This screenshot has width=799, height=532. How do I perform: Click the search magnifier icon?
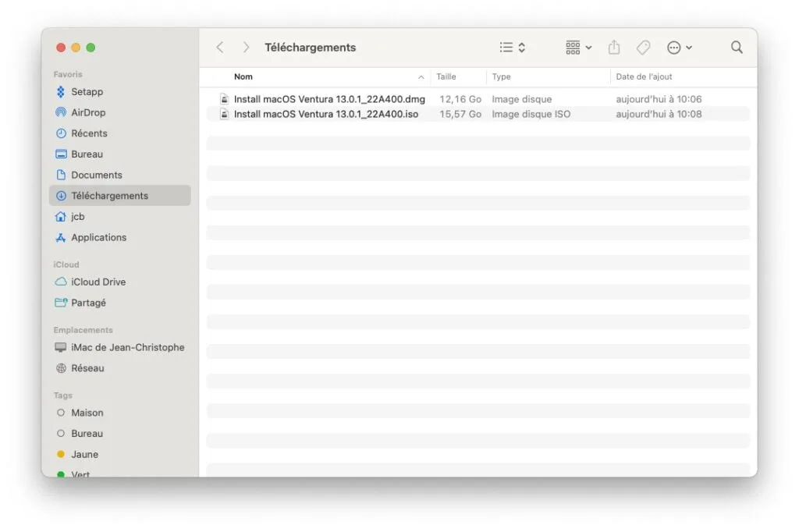[737, 48]
